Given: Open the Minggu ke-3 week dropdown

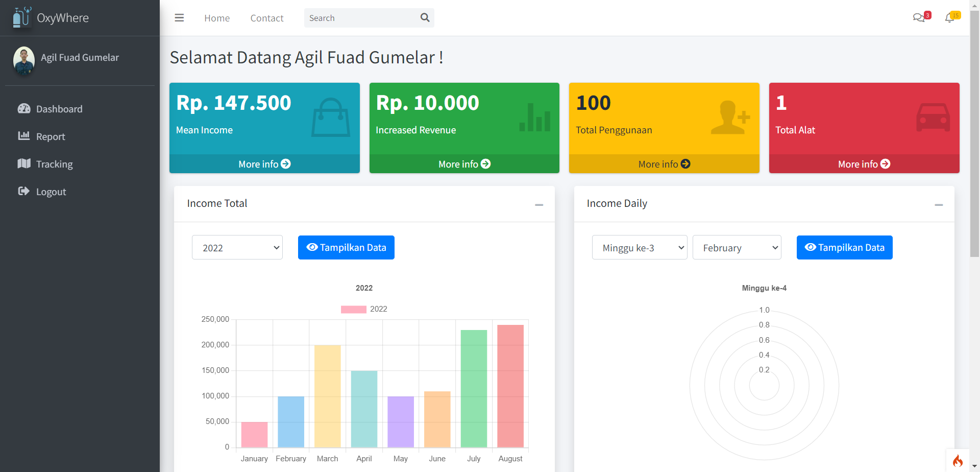Looking at the screenshot, I should tap(640, 248).
